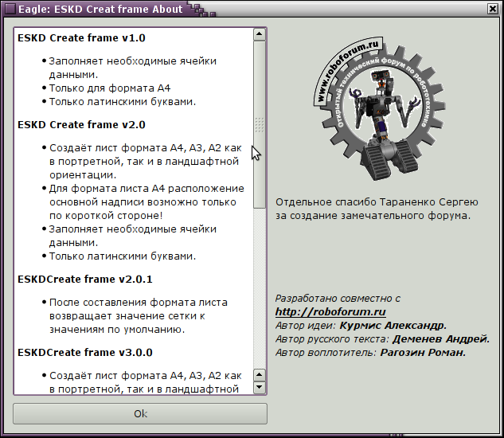Click the Ok button
The height and width of the screenshot is (438, 504).
click(140, 413)
